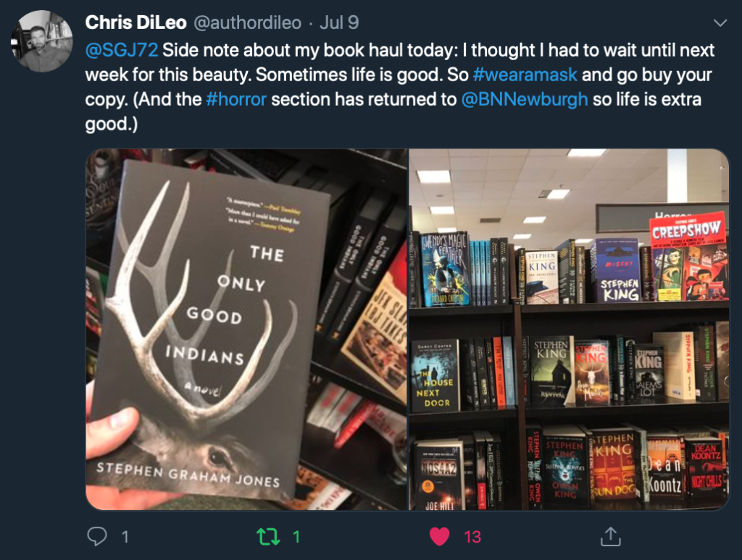Click the reply count beside speech bubble
This screenshot has height=560, width=742.
125,537
